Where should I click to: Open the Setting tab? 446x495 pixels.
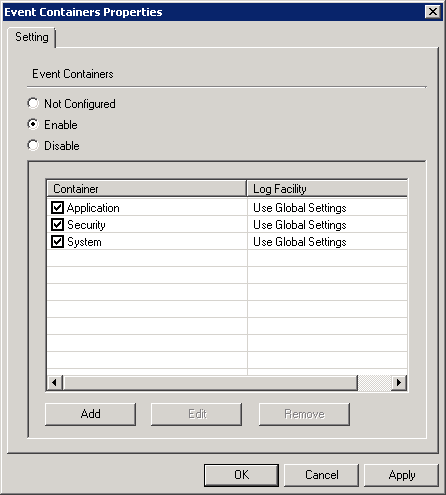pyautogui.click(x=32, y=37)
